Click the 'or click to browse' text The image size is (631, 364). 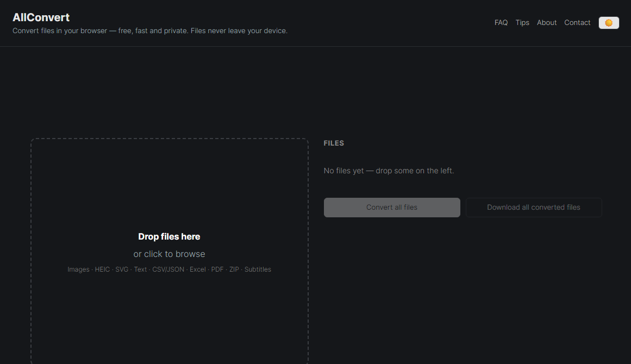(170, 254)
